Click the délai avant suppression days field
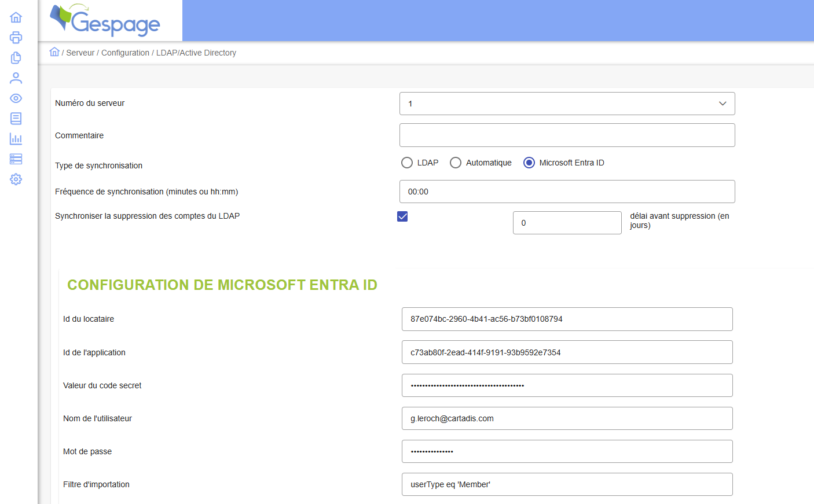 tap(567, 223)
